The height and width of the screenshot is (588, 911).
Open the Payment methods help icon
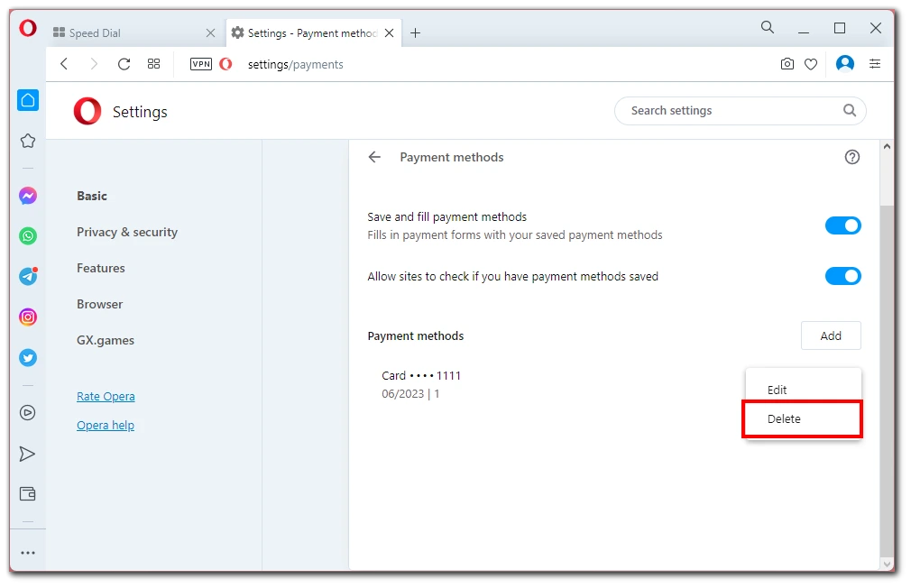point(852,157)
